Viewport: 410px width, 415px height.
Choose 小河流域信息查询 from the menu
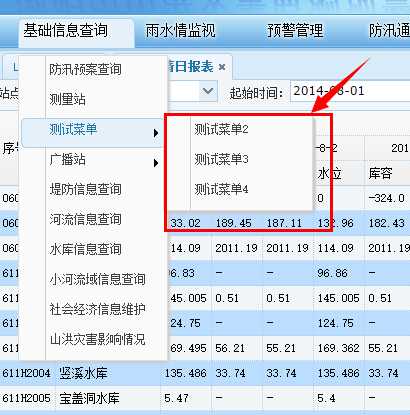97,279
